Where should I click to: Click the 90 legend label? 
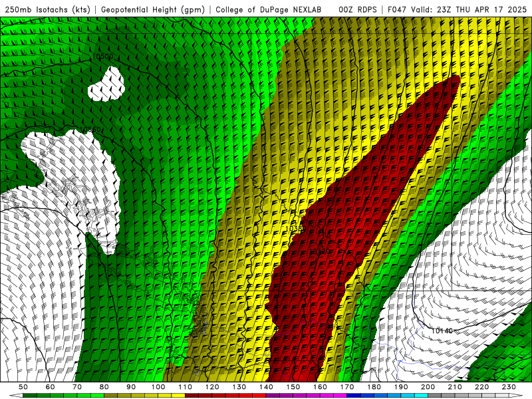pos(131,387)
